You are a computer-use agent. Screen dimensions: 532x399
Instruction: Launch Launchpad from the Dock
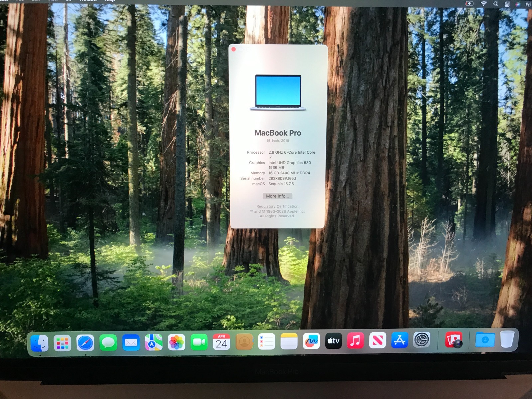62,343
